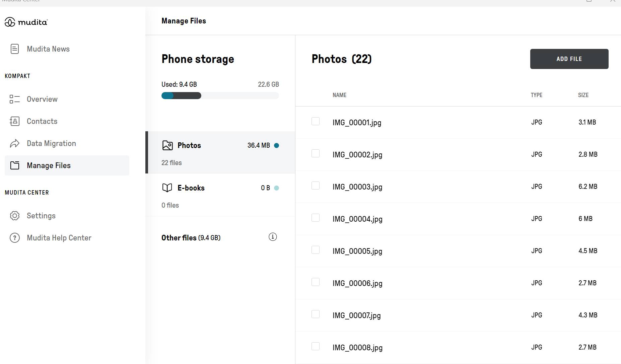Click the SIZE column header
The height and width of the screenshot is (364, 621).
click(x=583, y=95)
